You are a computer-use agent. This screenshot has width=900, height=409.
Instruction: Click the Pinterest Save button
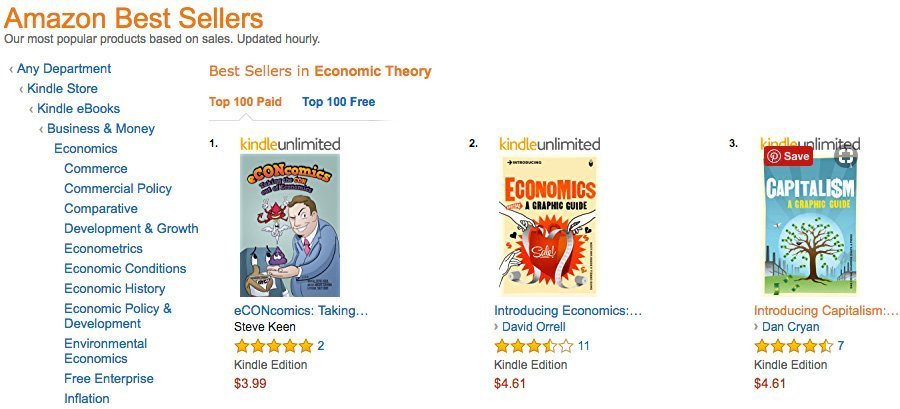pos(788,156)
